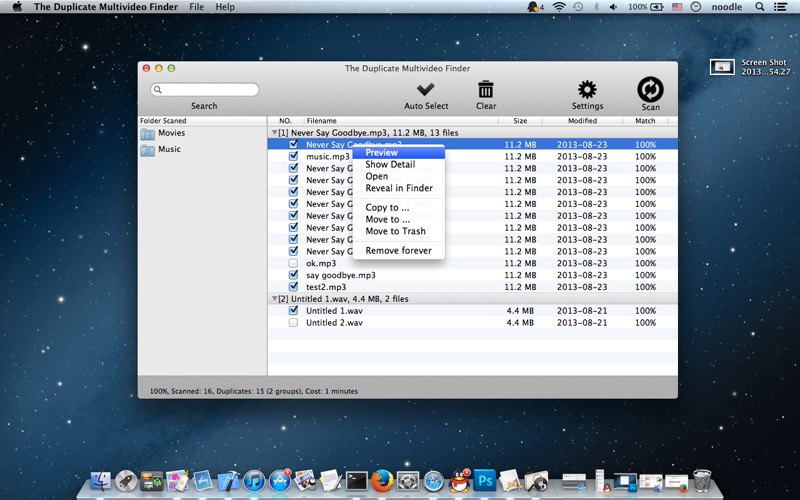Choose Remove forever from context menu
The width and height of the screenshot is (800, 500).
(x=398, y=251)
